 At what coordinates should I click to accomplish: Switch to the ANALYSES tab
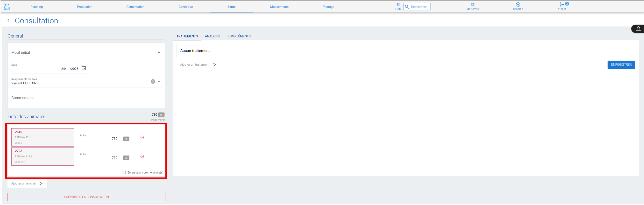(x=212, y=36)
